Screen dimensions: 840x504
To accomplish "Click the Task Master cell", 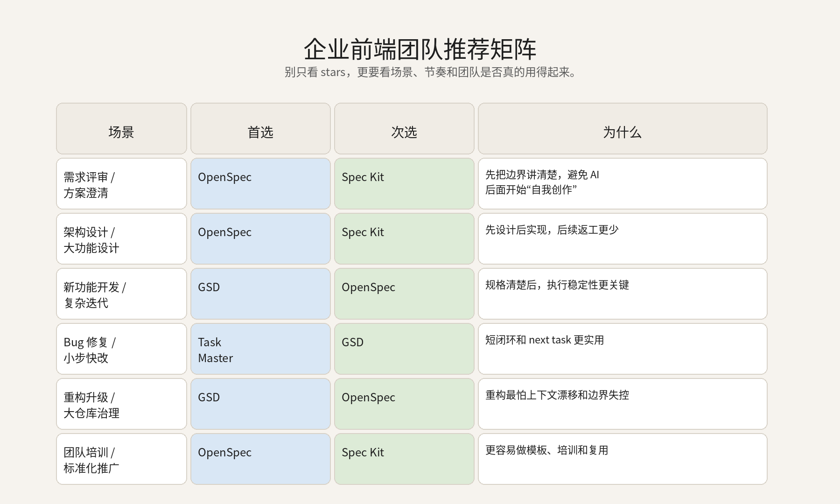I will pyautogui.click(x=260, y=349).
